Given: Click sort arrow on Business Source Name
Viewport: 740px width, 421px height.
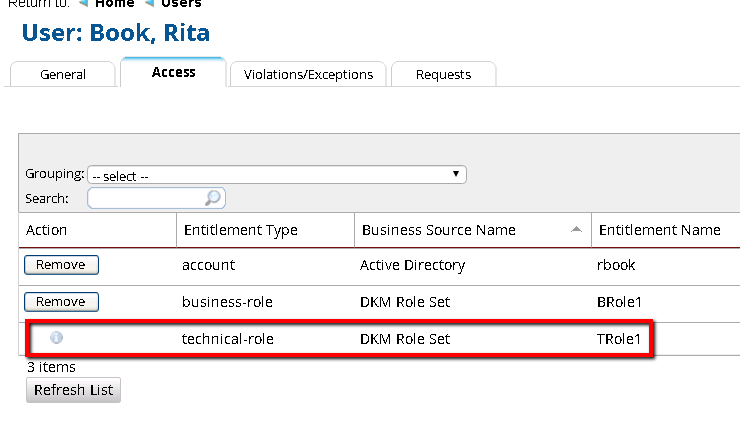Looking at the screenshot, I should pos(576,230).
